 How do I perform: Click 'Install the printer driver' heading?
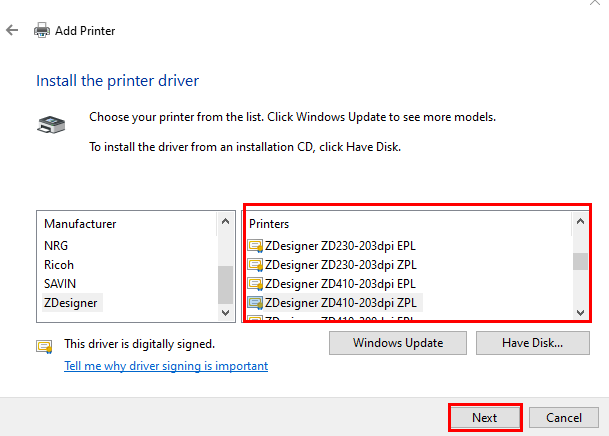point(117,81)
